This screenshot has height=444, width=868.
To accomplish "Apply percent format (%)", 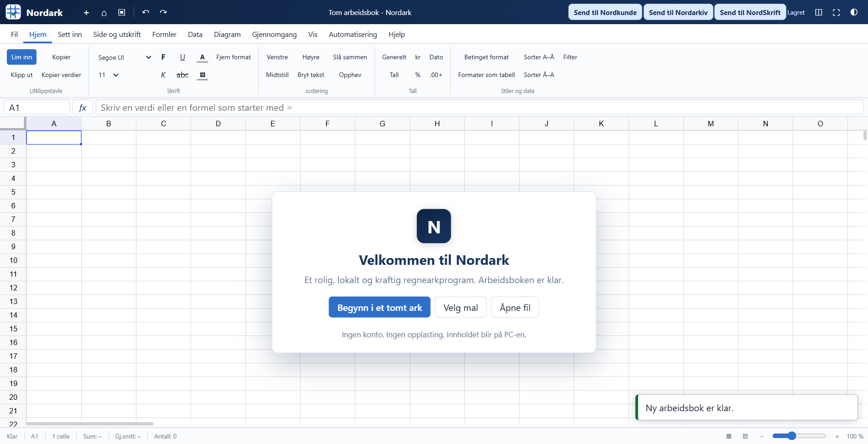I will [x=418, y=75].
